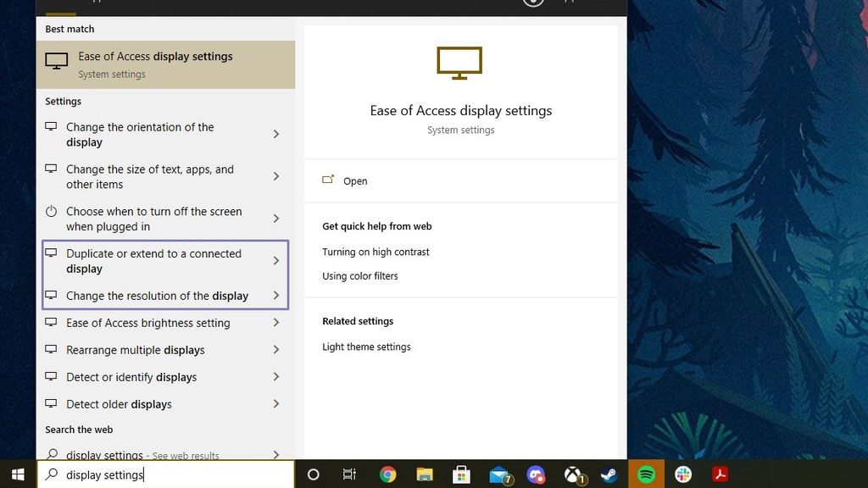Open the Windows Start menu
The image size is (868, 488).
pos(18,474)
